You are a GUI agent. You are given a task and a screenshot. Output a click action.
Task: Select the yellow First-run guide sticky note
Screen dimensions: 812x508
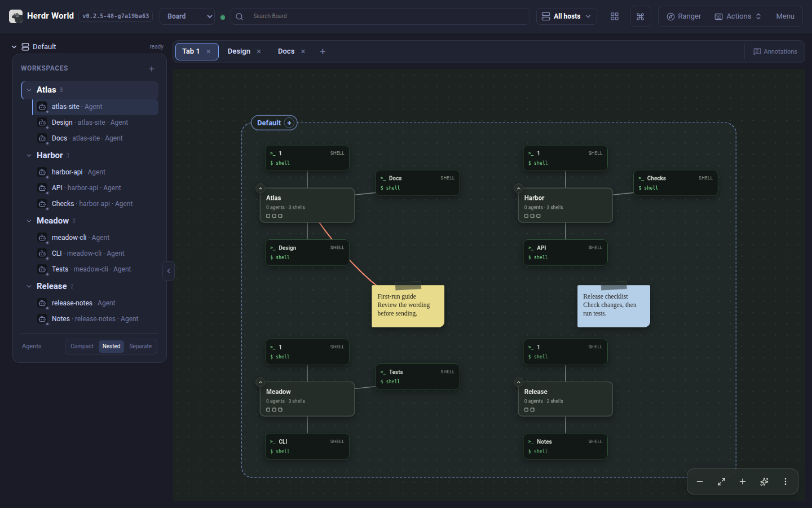click(x=408, y=305)
